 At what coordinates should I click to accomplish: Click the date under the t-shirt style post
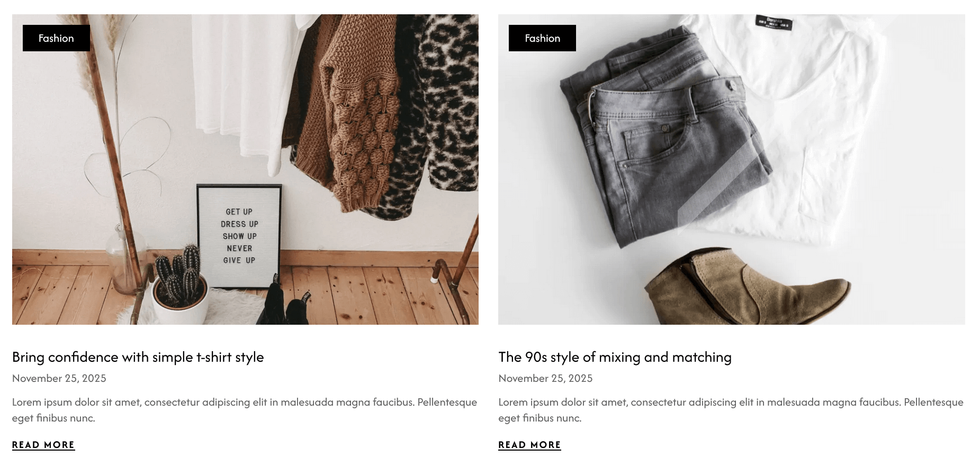point(59,378)
